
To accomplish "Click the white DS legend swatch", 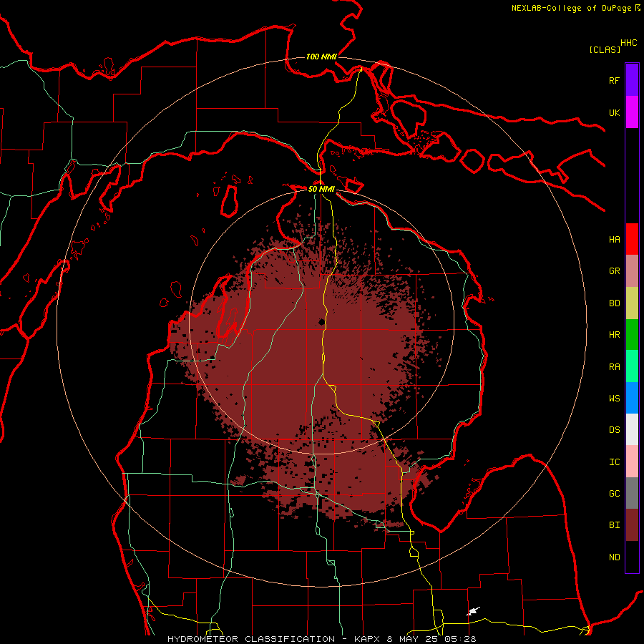I will pyautogui.click(x=632, y=429).
